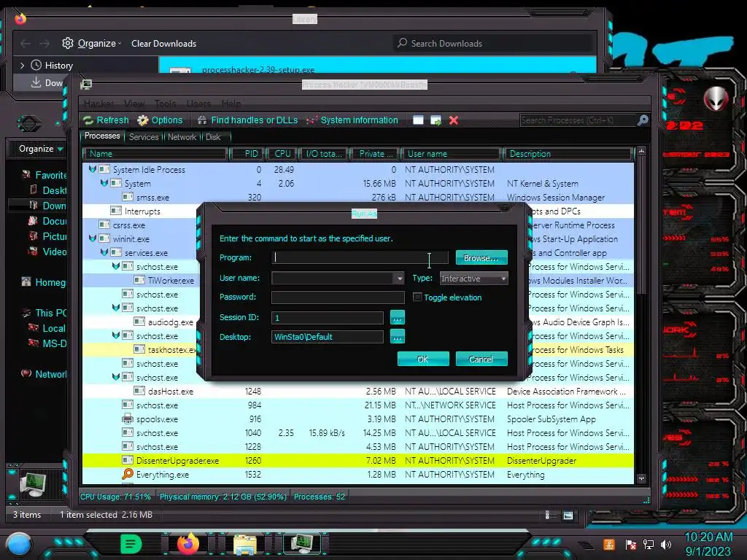Screen dimensions: 747x560
Task: Click the Start orb on taskbar
Action: click(19, 544)
